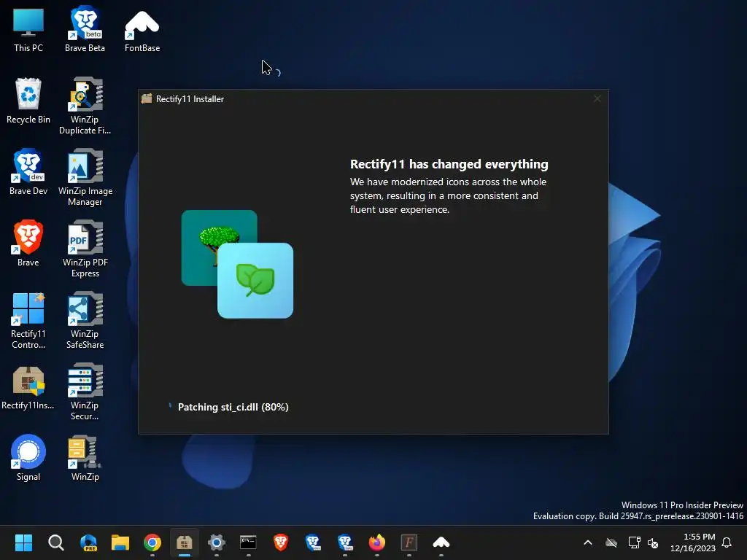Click the muted volume tray icon
Viewport: 747px width, 560px height.
[653, 542]
